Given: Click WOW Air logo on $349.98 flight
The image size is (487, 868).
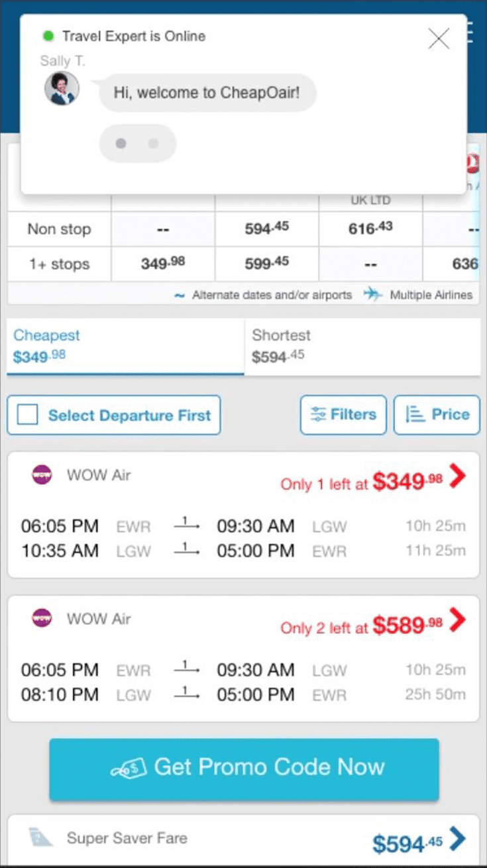Looking at the screenshot, I should [42, 475].
